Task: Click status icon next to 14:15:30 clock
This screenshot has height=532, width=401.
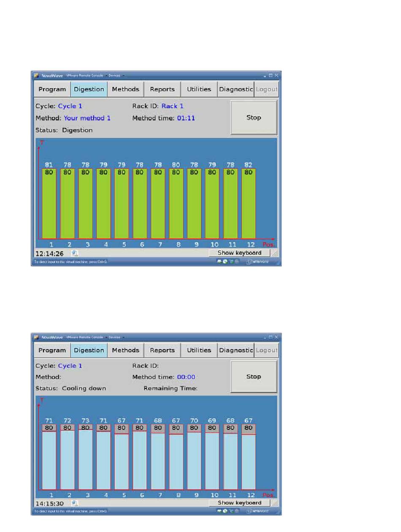Action: [74, 503]
